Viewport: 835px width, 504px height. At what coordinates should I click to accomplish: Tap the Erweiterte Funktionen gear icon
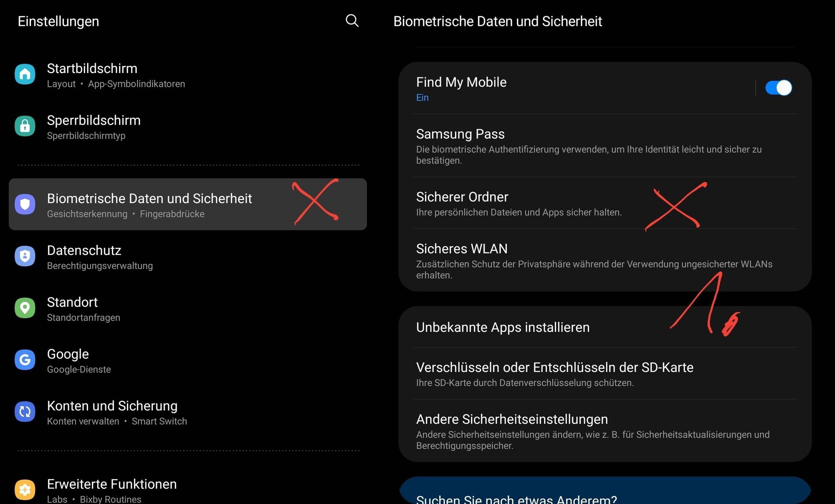[25, 489]
